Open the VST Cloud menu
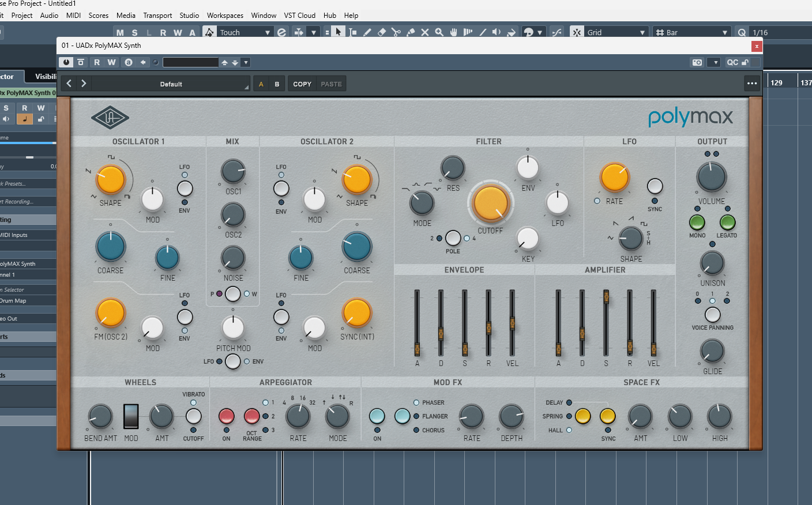Viewport: 812px width, 505px height. 299,16
